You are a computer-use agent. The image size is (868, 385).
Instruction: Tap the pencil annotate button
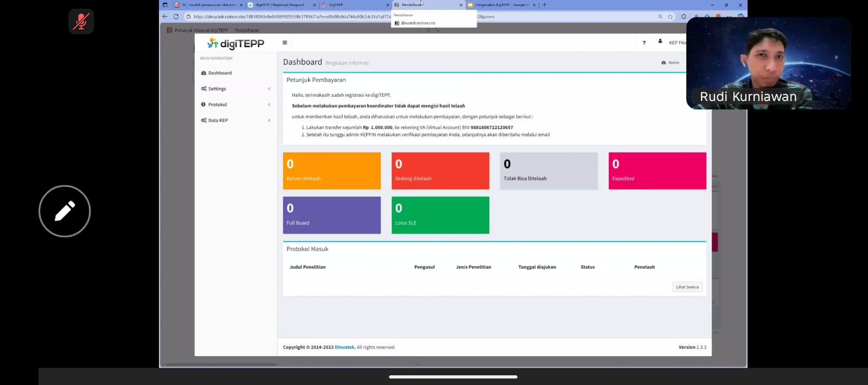pos(65,211)
